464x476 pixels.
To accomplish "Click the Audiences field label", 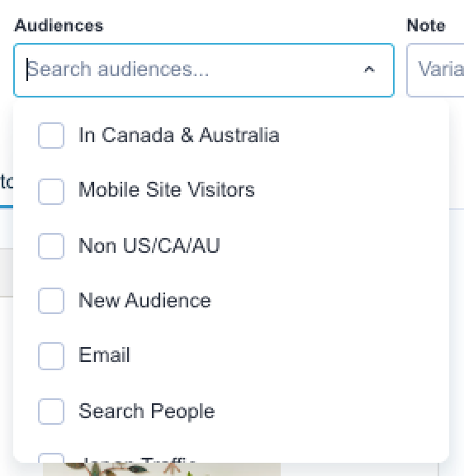I will click(59, 26).
